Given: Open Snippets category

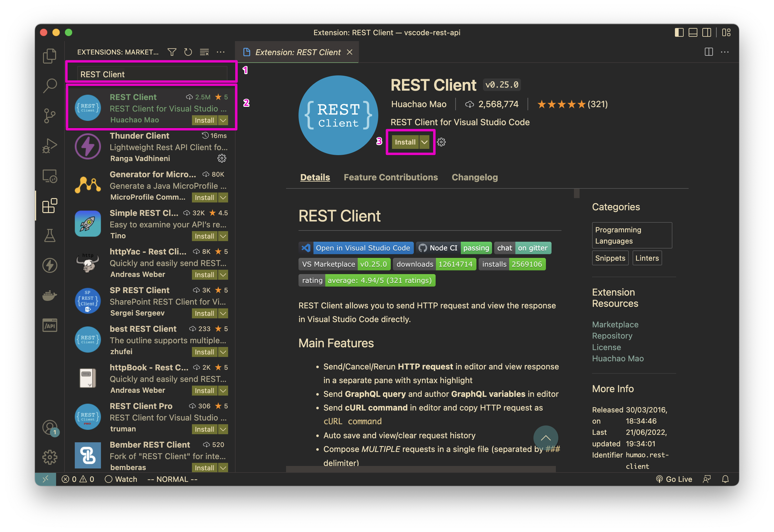Looking at the screenshot, I should pos(610,258).
